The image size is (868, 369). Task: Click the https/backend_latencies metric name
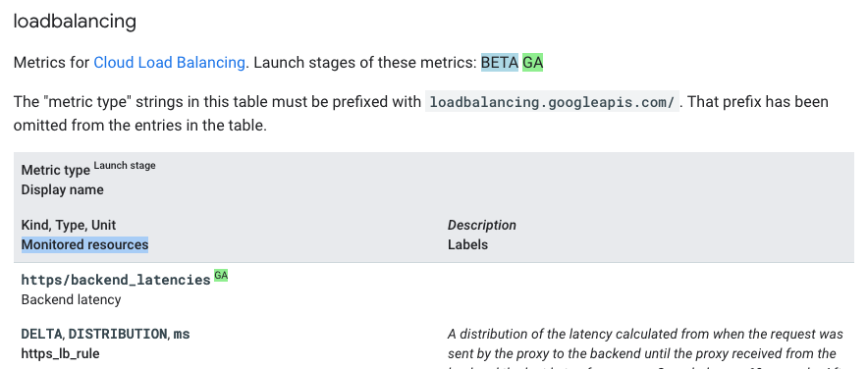[116, 280]
